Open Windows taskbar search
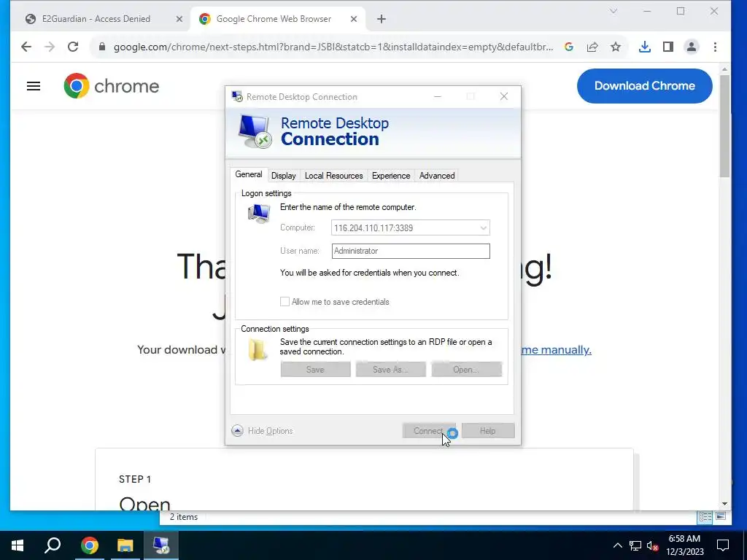 point(53,545)
